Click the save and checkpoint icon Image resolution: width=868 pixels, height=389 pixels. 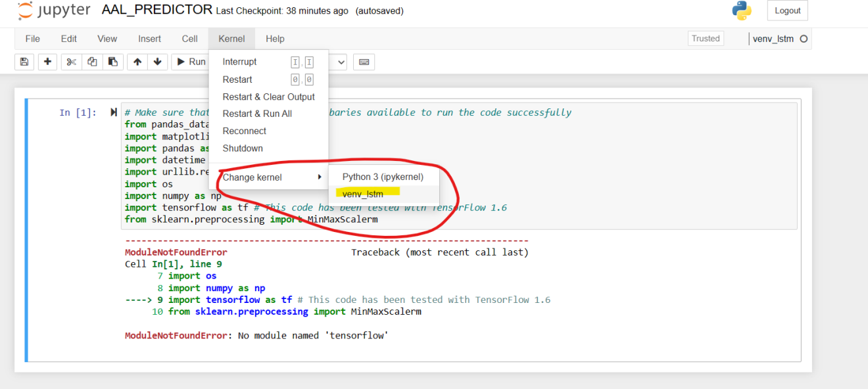(24, 62)
